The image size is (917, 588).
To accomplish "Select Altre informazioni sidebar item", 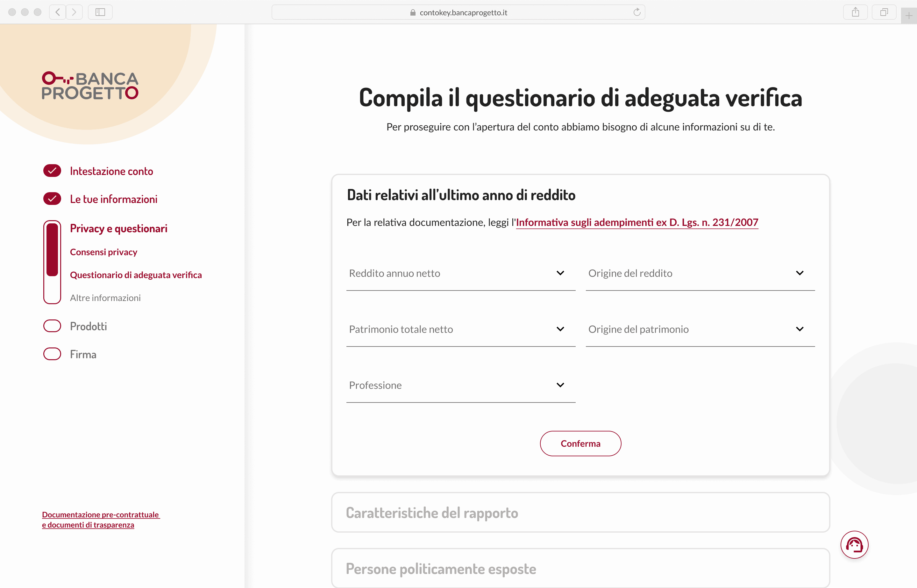I will (x=105, y=298).
